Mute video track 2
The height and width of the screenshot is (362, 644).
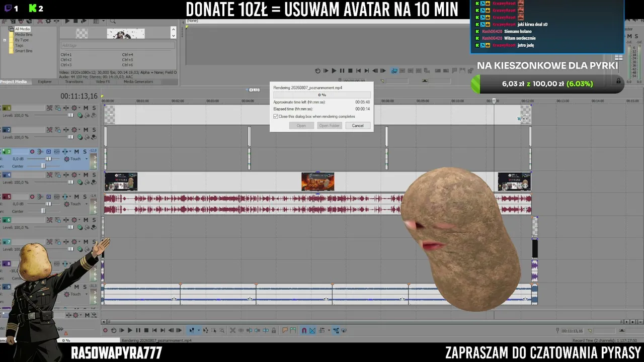tap(86, 130)
